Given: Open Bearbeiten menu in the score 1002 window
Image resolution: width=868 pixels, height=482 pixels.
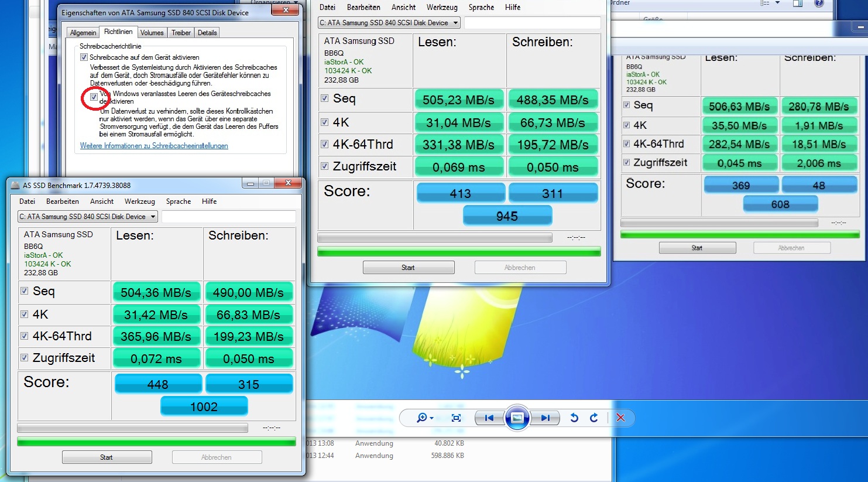Looking at the screenshot, I should 63,201.
